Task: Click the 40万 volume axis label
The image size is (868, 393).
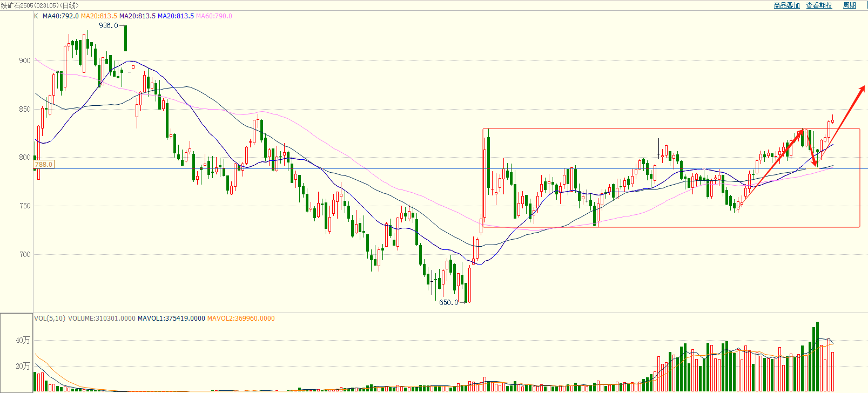Action: [x=23, y=340]
